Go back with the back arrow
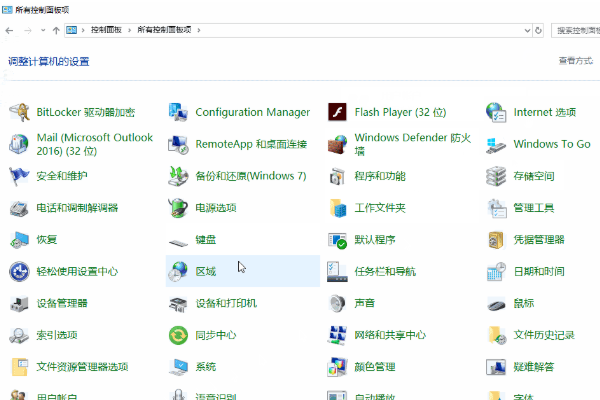 [x=10, y=30]
